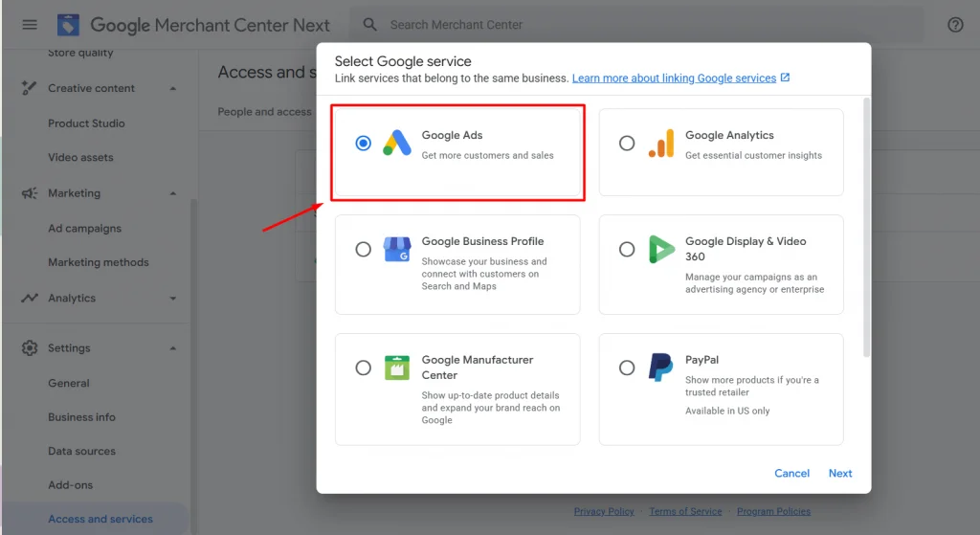Click the search magnifier icon
980x535 pixels.
(370, 24)
